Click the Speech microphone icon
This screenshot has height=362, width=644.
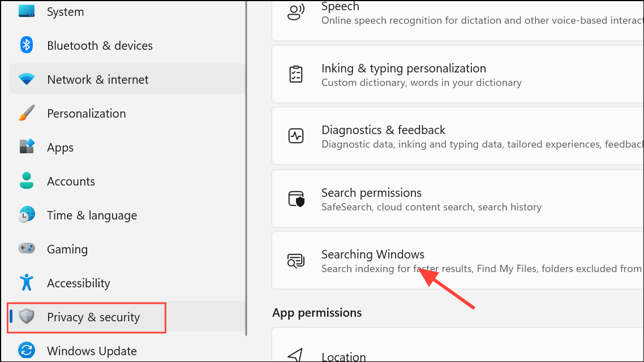(x=295, y=10)
